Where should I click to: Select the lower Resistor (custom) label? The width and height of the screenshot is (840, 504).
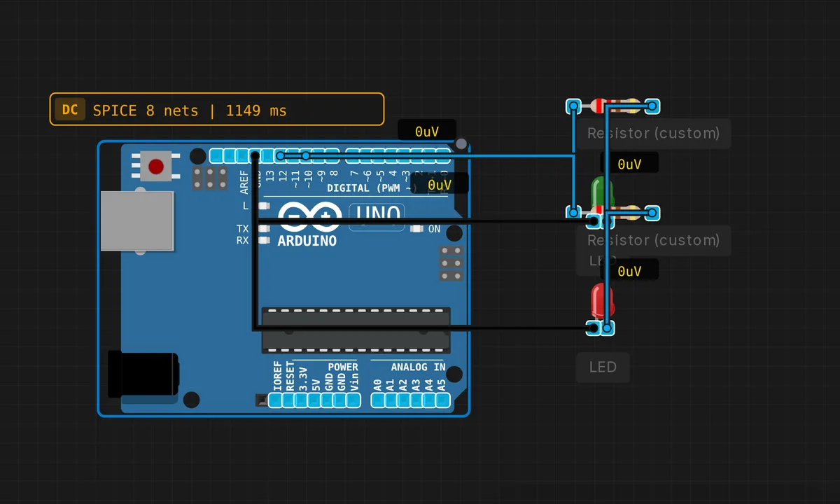tap(654, 240)
